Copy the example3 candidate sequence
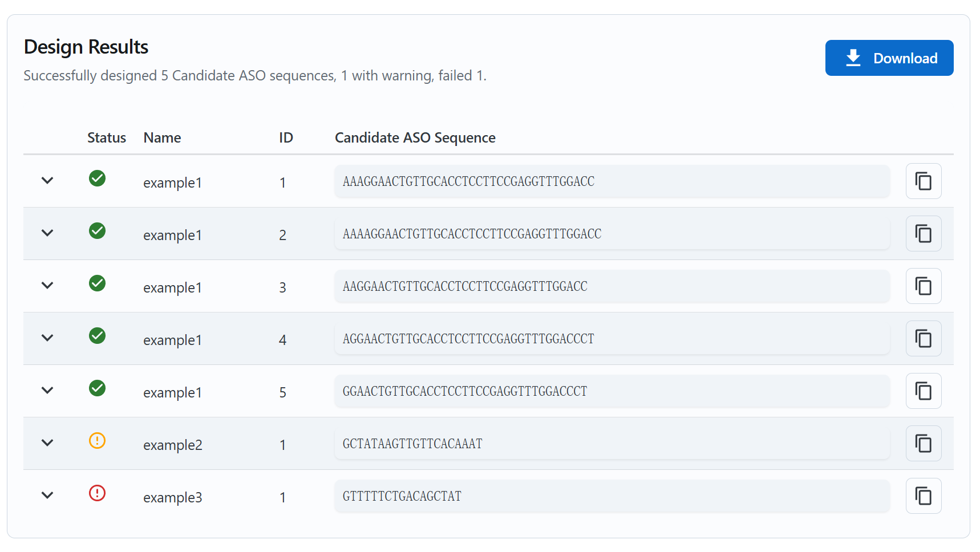 (x=923, y=496)
